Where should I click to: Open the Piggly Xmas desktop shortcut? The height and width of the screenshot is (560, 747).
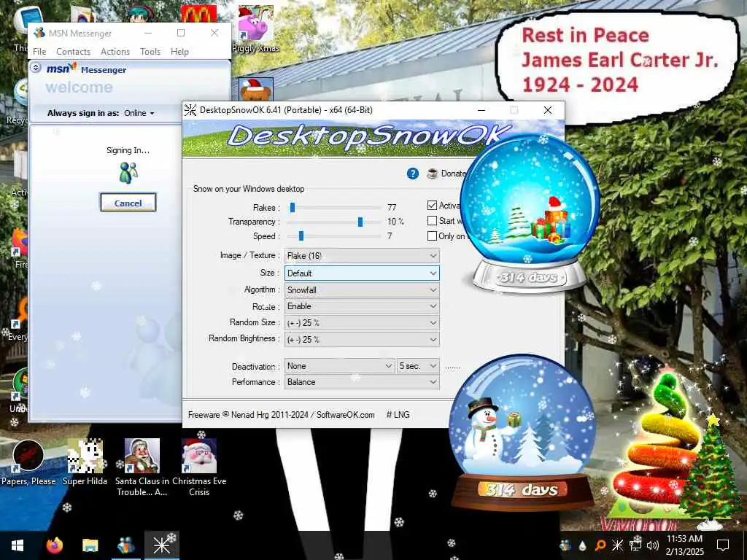click(255, 28)
